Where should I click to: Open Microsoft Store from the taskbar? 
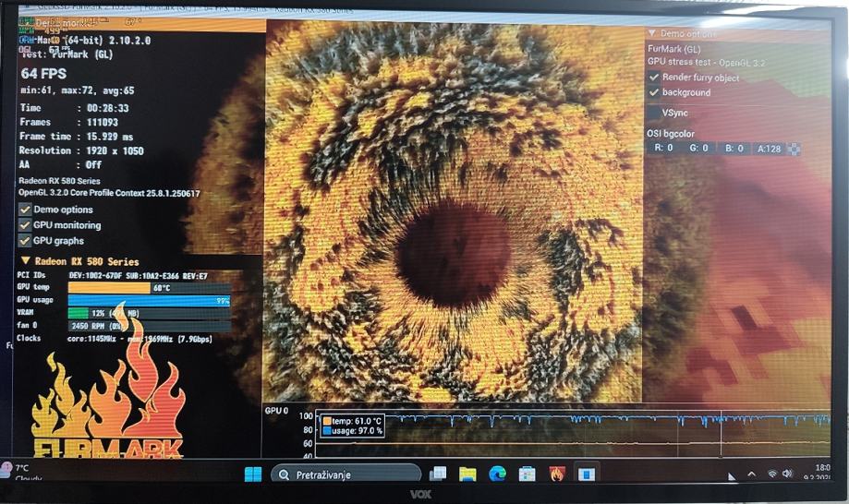click(527, 474)
